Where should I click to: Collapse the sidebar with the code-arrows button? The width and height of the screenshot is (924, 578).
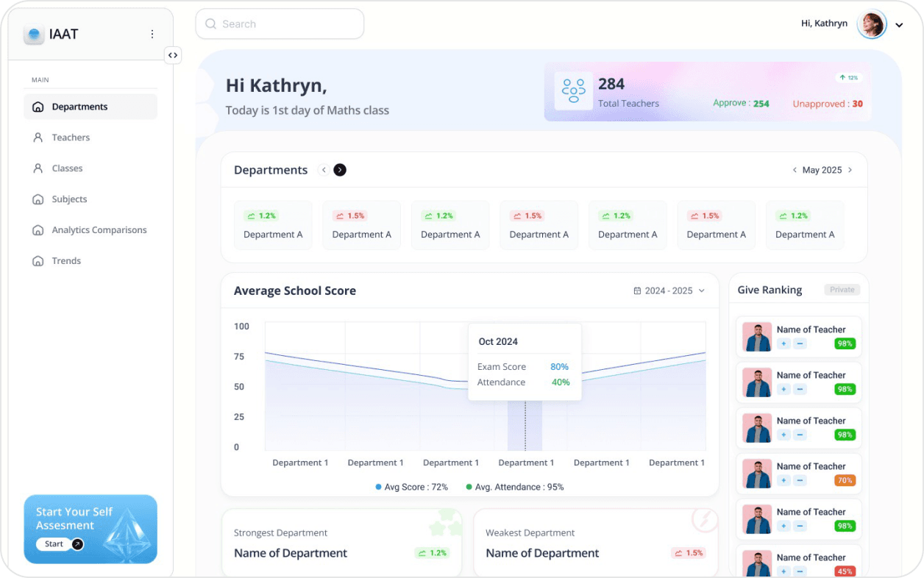(173, 55)
